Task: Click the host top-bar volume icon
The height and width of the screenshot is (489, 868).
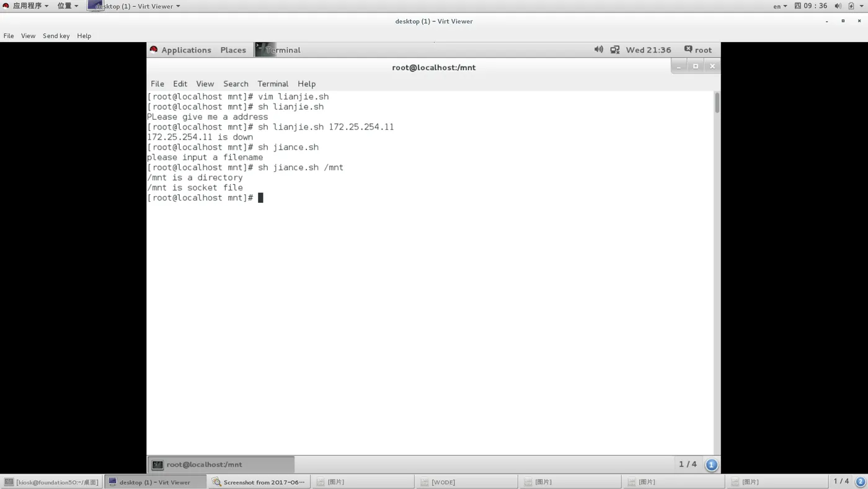Action: (x=838, y=6)
